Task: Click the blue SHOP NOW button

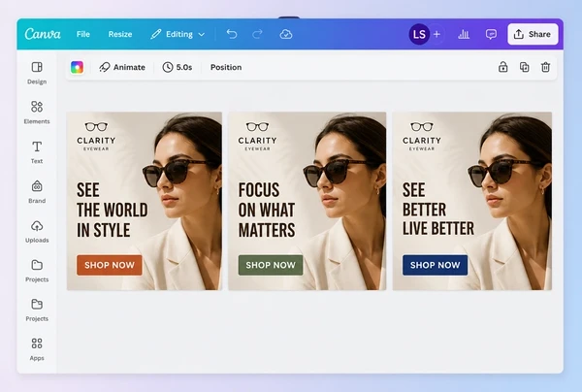Action: pyautogui.click(x=435, y=265)
